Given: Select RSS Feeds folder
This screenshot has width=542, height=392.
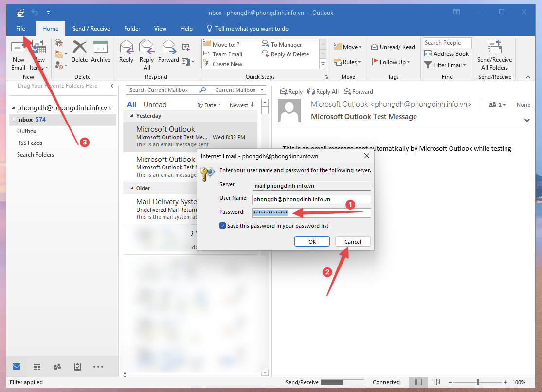Looking at the screenshot, I should coord(30,143).
